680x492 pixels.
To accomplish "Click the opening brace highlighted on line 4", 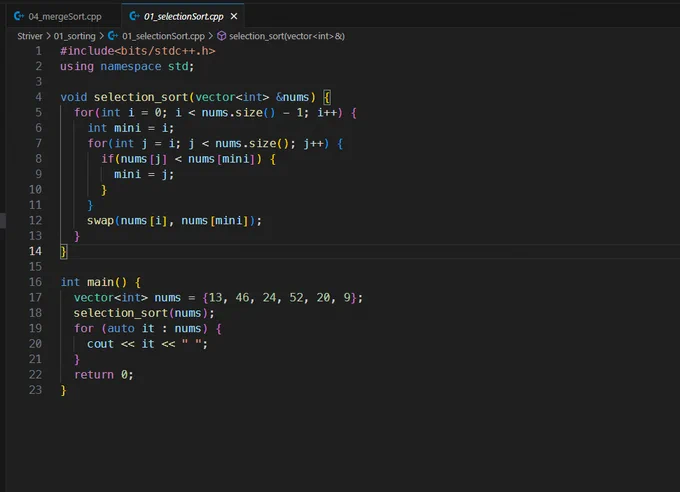I will (327, 97).
